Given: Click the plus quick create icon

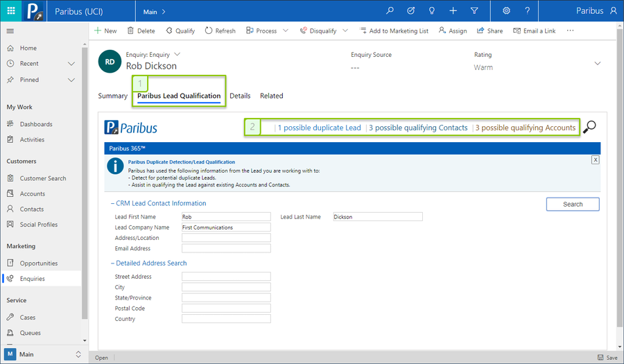Looking at the screenshot, I should [453, 10].
